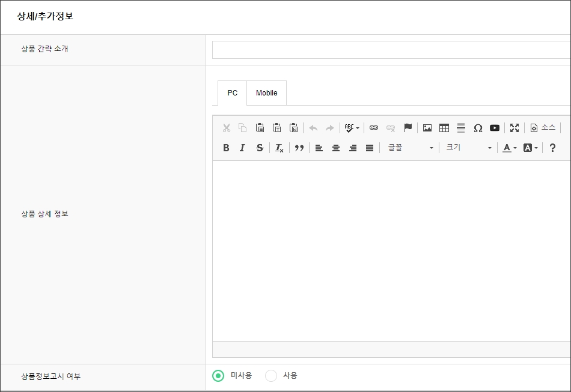Image resolution: width=571 pixels, height=392 pixels.
Task: Insert a table into the editor
Action: pyautogui.click(x=444, y=128)
